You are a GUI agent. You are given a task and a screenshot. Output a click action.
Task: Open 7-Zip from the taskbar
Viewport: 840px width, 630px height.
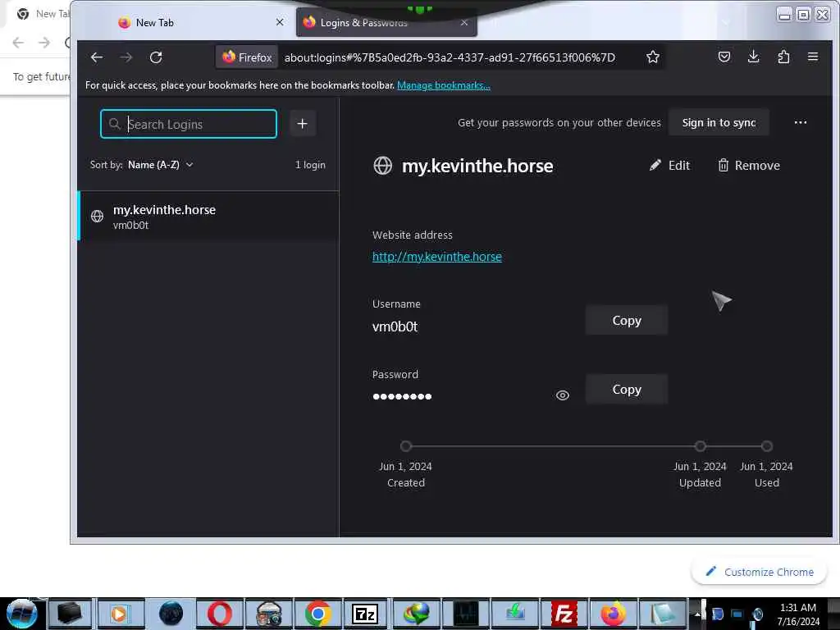pyautogui.click(x=365, y=614)
